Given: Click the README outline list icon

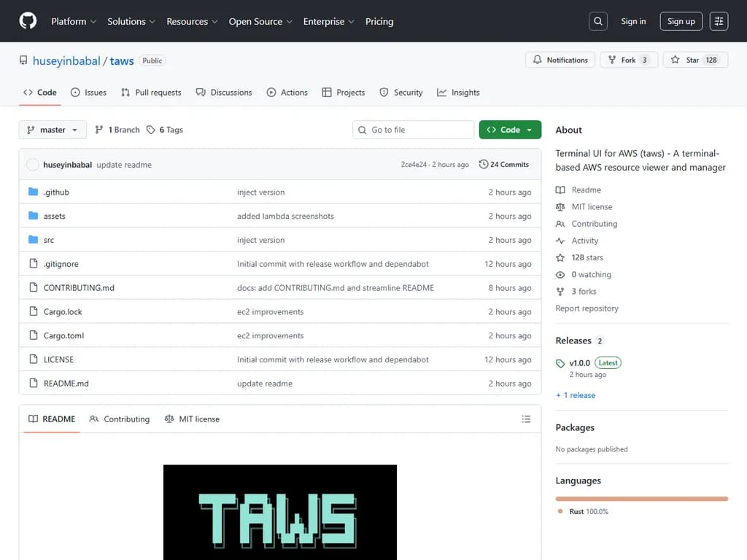Looking at the screenshot, I should pos(527,419).
